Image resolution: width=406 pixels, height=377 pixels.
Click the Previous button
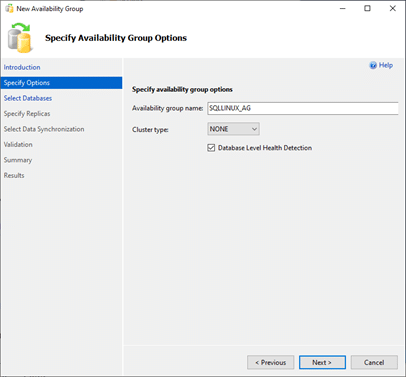pos(271,362)
